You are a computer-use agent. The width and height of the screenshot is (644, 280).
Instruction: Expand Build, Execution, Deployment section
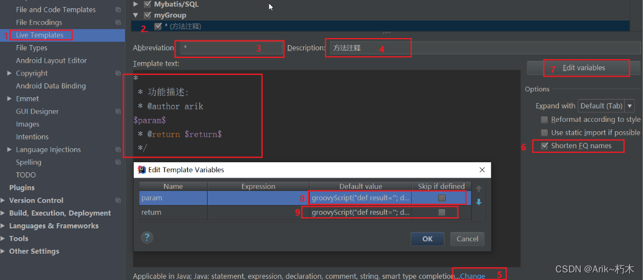pos(4,213)
